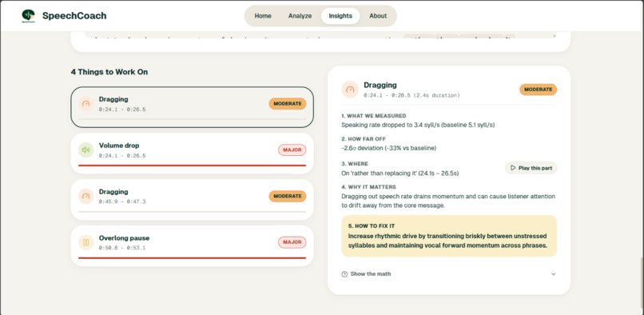Click the help icon beside Show the math
The width and height of the screenshot is (644, 315).
(344, 274)
